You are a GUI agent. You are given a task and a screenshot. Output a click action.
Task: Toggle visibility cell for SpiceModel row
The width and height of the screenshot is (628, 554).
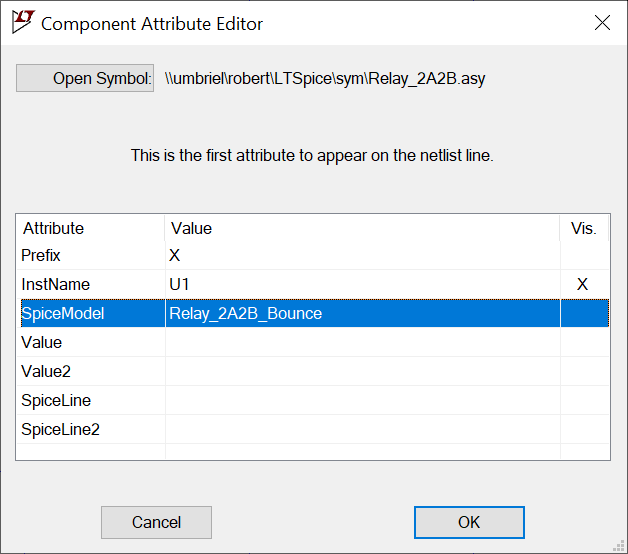pyautogui.click(x=583, y=314)
